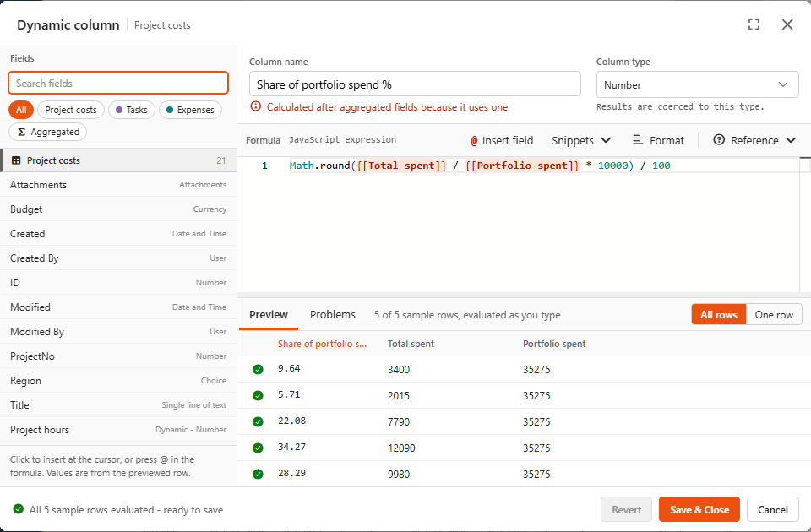Switch to the Problems tab

[x=333, y=314]
